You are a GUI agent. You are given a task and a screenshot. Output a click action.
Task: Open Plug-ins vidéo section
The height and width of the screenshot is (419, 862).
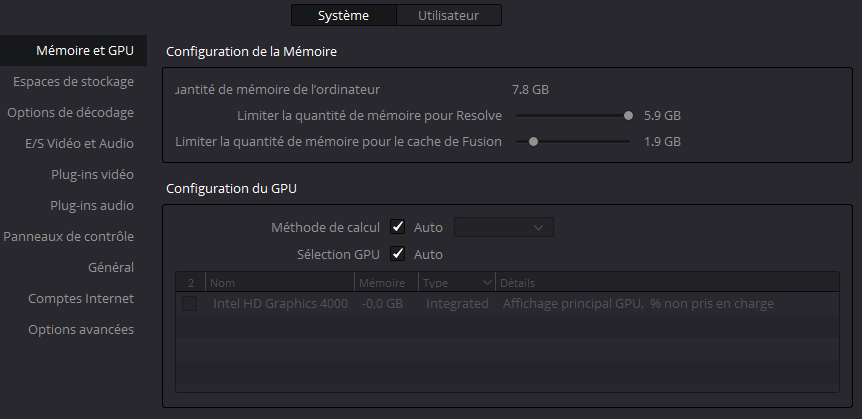pyautogui.click(x=92, y=174)
